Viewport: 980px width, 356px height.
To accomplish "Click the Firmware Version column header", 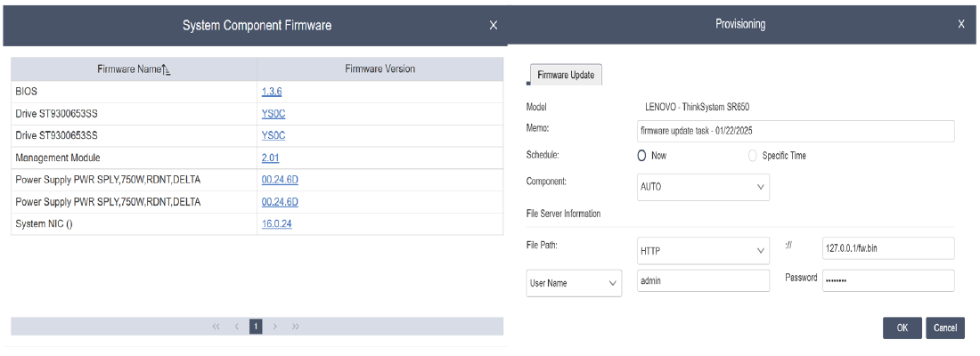I will click(380, 69).
